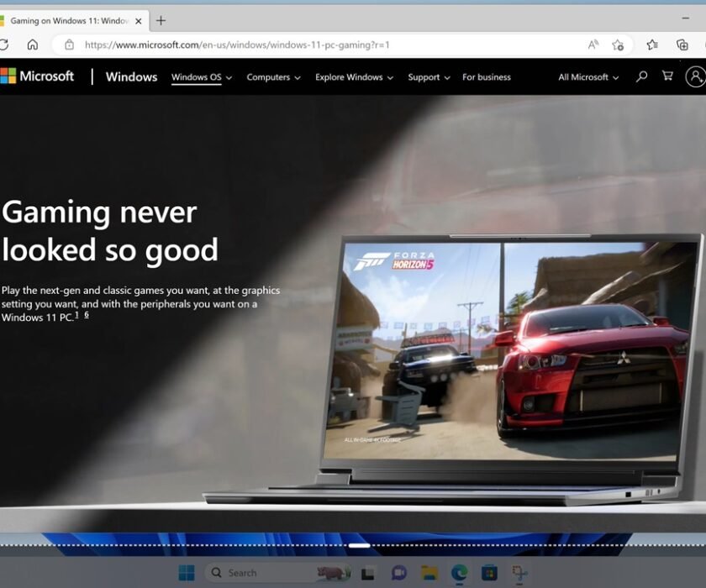Image resolution: width=706 pixels, height=588 pixels.
Task: Open the Favorites list icon in toolbar
Action: coord(652,45)
